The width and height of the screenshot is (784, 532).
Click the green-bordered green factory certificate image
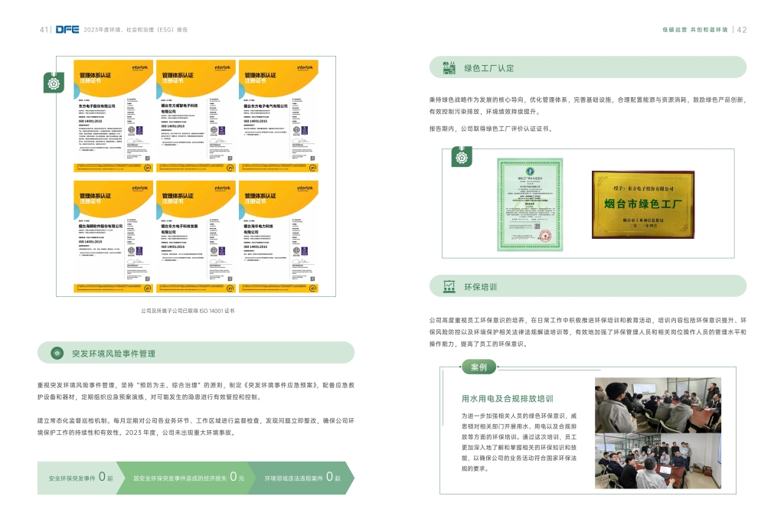pyautogui.click(x=529, y=204)
